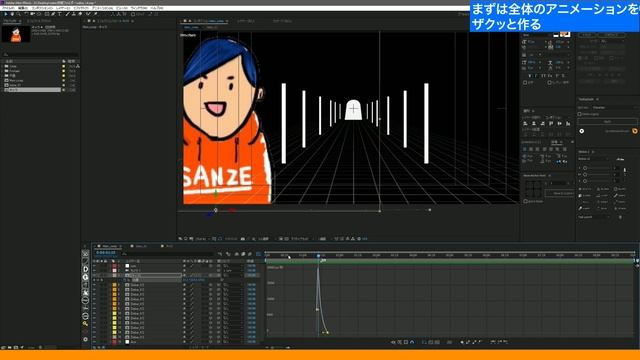Expand the Footage folder in Project panel

coord(2,71)
